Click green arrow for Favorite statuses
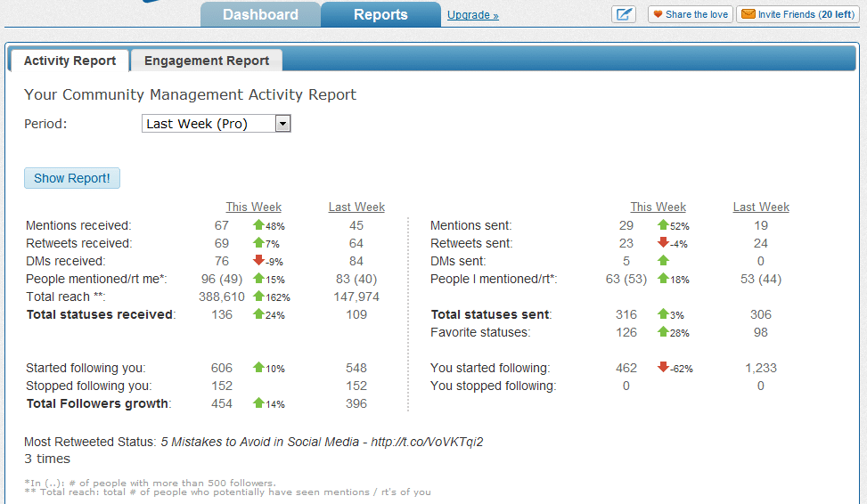This screenshot has height=504, width=867. click(663, 331)
